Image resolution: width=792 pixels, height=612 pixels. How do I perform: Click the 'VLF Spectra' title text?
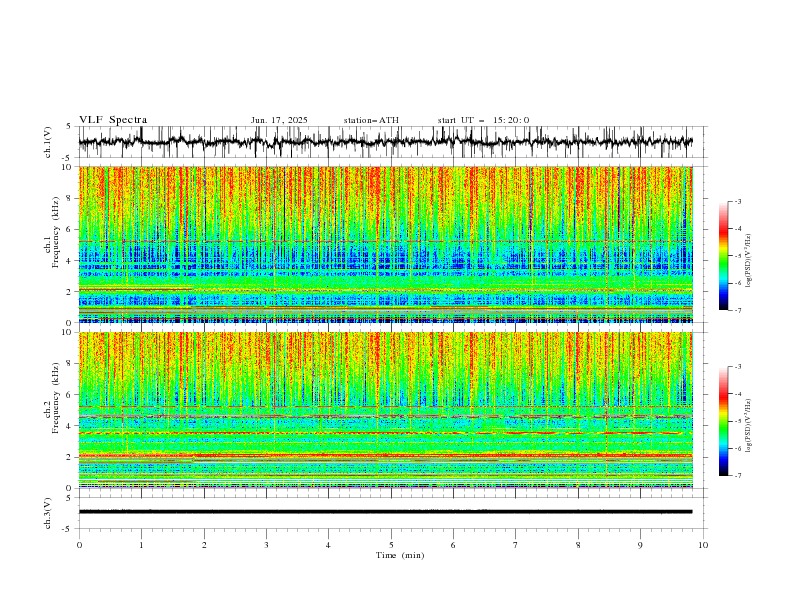113,120
